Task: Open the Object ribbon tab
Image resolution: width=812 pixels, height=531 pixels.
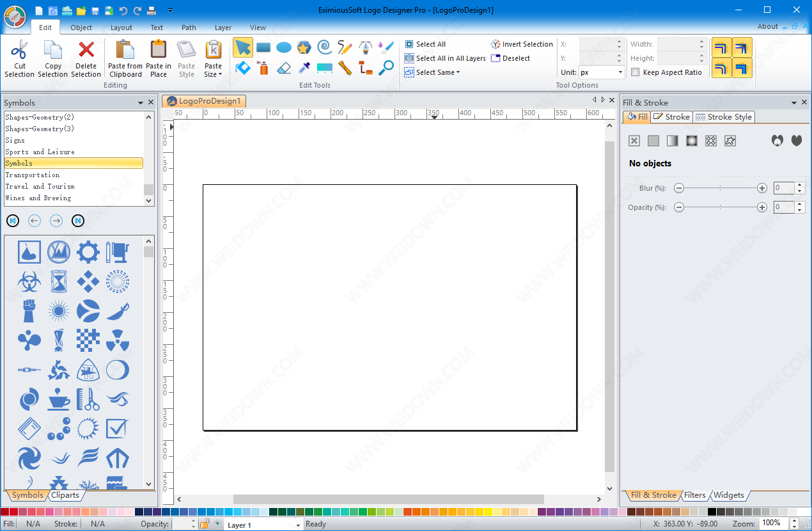Action: pos(81,28)
